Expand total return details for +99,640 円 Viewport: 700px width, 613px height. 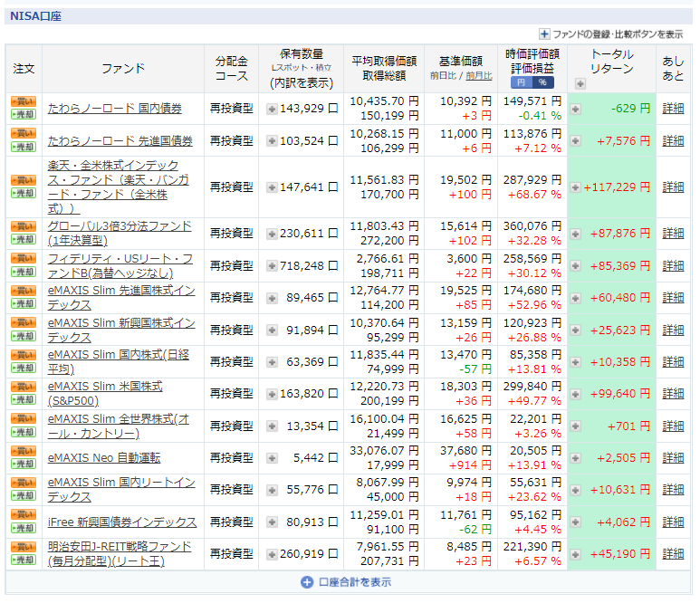click(575, 394)
